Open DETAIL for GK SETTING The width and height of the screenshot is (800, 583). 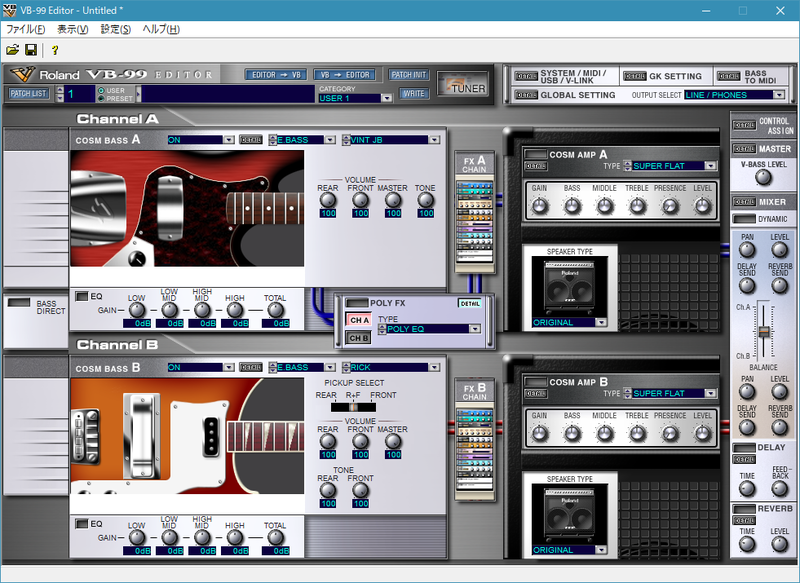[x=635, y=77]
